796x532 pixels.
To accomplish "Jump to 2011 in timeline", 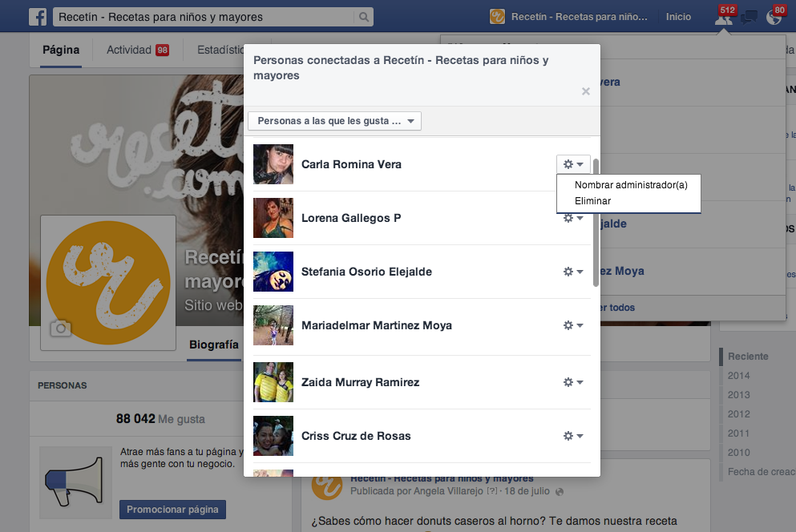I will (738, 433).
